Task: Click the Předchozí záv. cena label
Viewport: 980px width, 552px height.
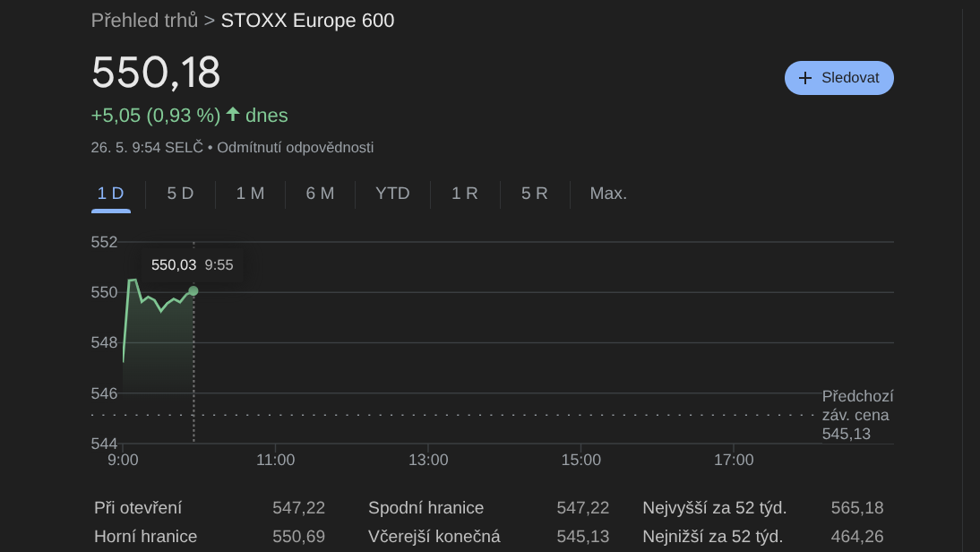Action: 857,406
